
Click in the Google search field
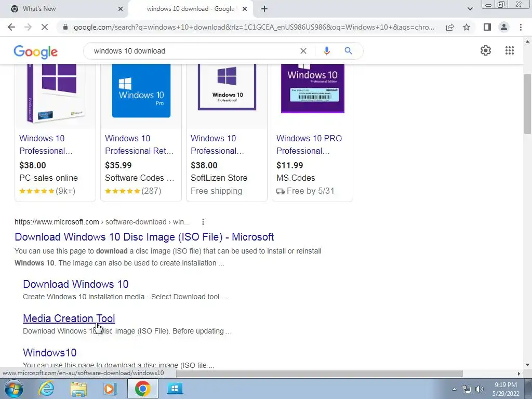(x=193, y=51)
